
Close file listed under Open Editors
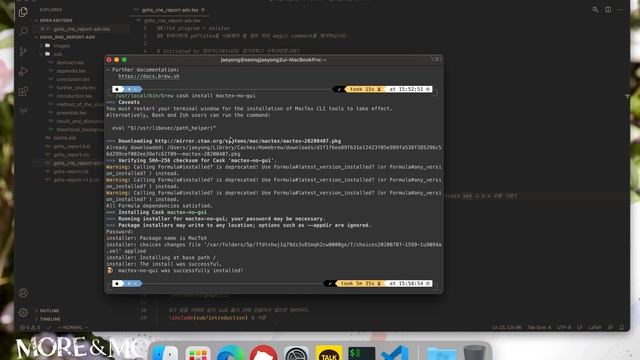coord(42,29)
